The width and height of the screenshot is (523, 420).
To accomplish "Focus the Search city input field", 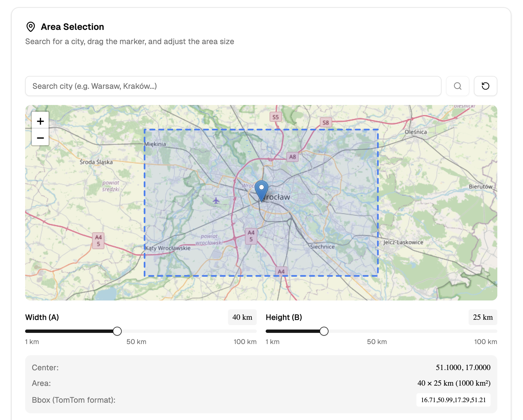I will (233, 86).
